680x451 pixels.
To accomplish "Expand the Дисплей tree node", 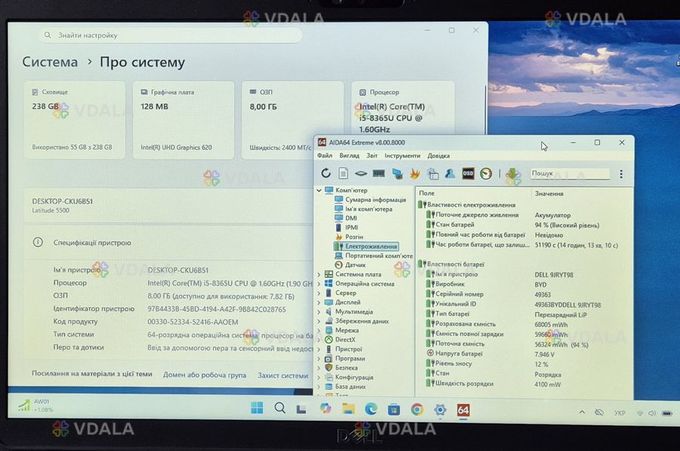I will 320,301.
